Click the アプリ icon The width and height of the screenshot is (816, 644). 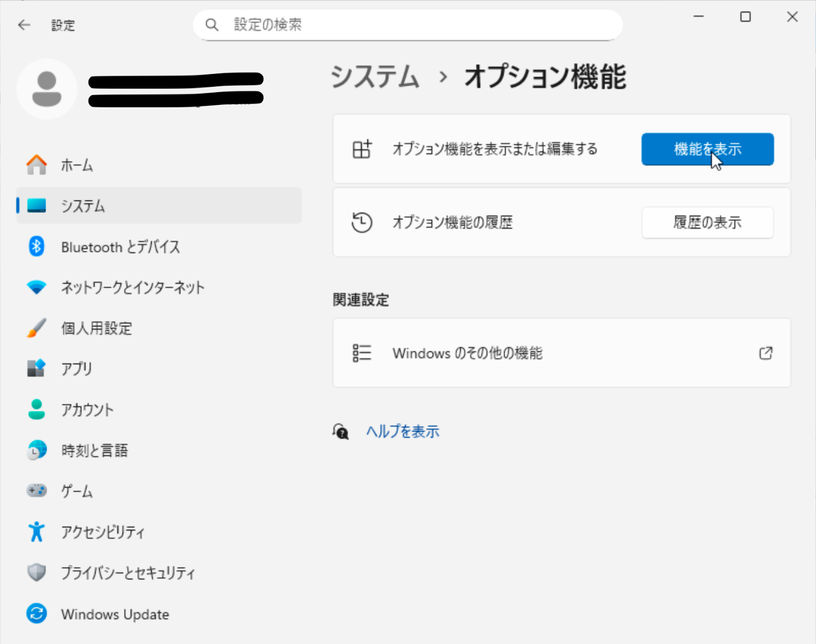coord(36,368)
